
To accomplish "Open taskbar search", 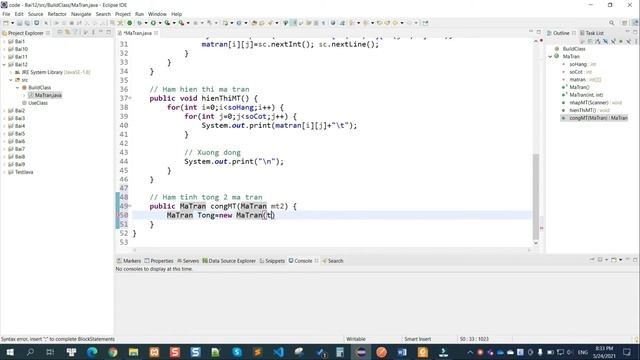I will pos(30,352).
